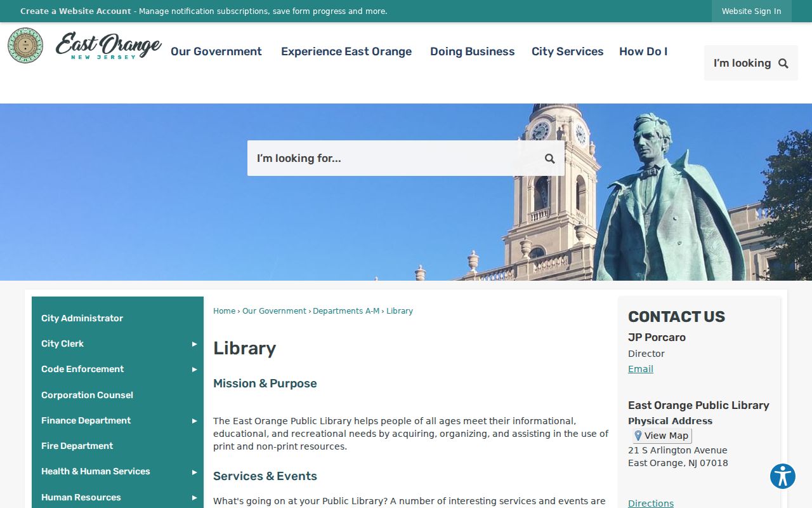Click the map pin View Map button

[x=662, y=436]
